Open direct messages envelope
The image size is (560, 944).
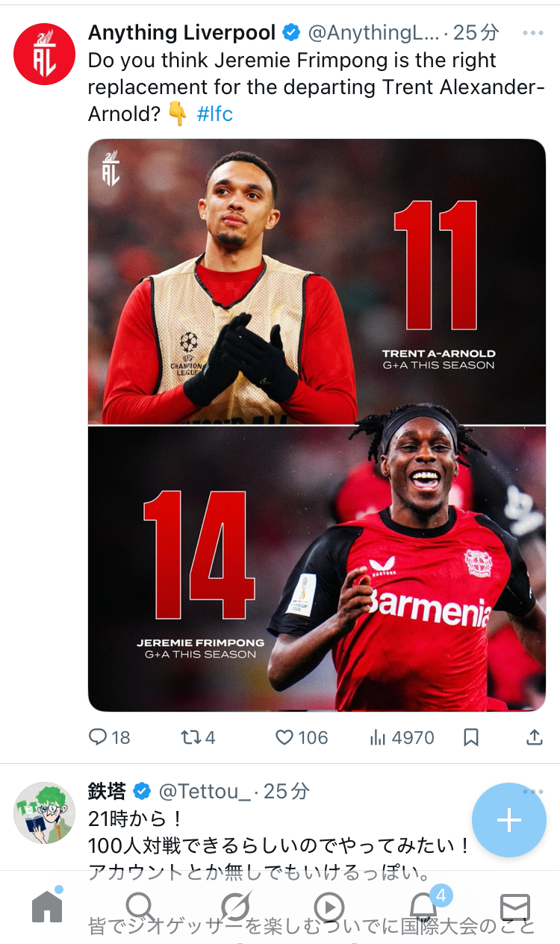coord(515,907)
